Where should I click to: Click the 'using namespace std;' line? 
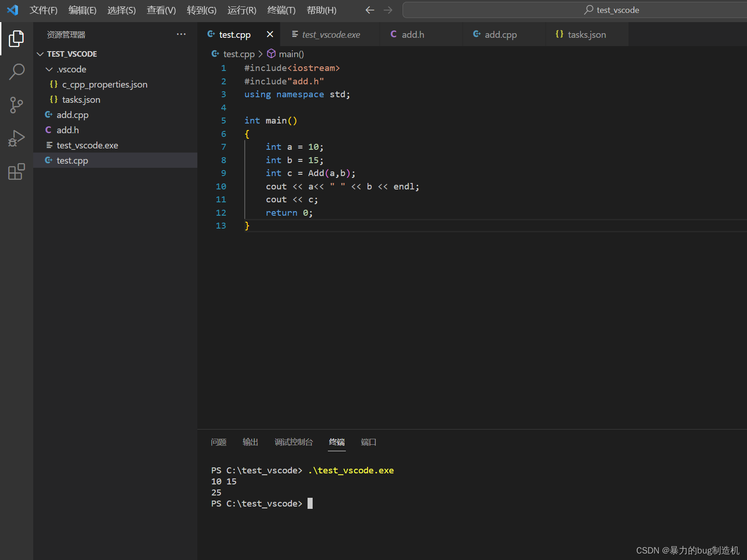(x=297, y=94)
